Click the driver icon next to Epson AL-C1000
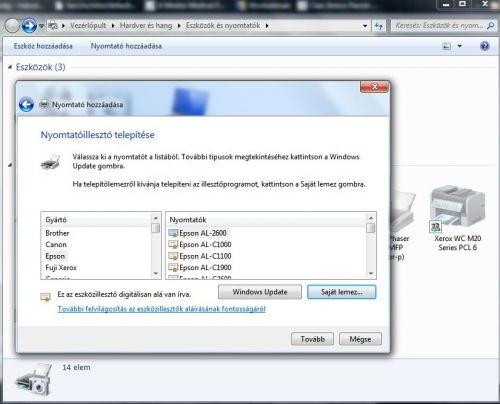Image resolution: width=500 pixels, height=404 pixels. (x=173, y=245)
